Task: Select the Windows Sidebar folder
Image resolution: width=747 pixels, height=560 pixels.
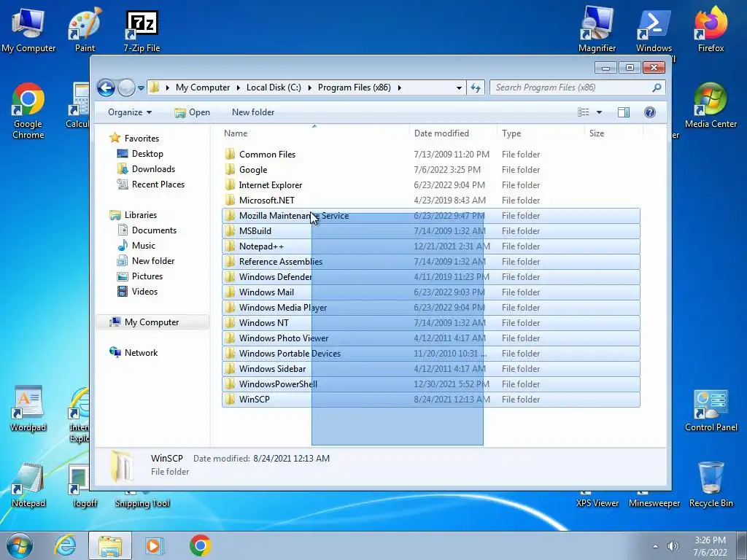Action: click(x=430, y=368)
